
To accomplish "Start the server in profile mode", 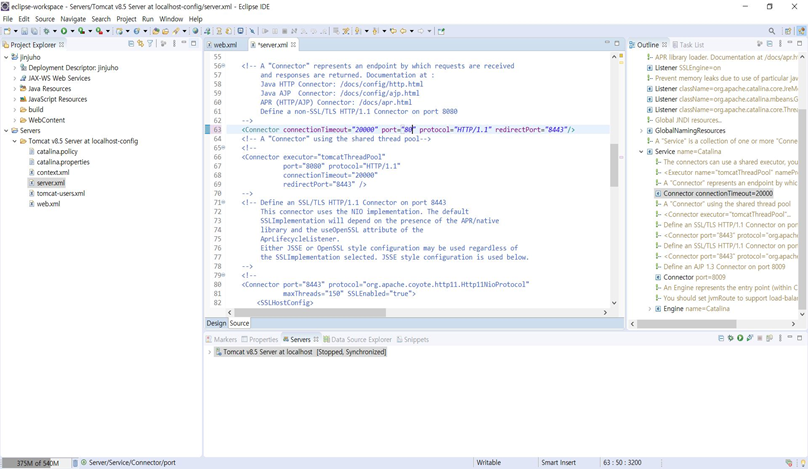I will (750, 338).
